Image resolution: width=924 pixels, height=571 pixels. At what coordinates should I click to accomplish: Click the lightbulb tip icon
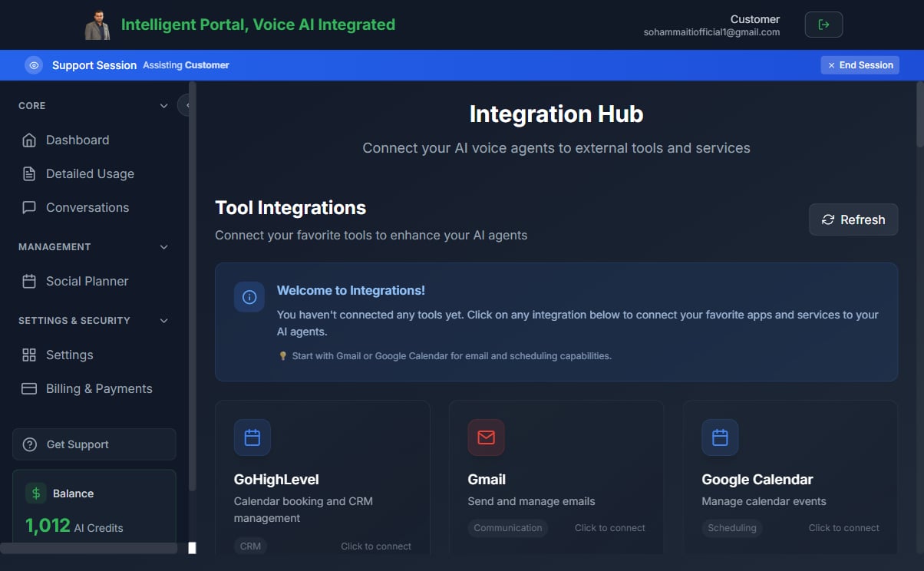pyautogui.click(x=282, y=356)
